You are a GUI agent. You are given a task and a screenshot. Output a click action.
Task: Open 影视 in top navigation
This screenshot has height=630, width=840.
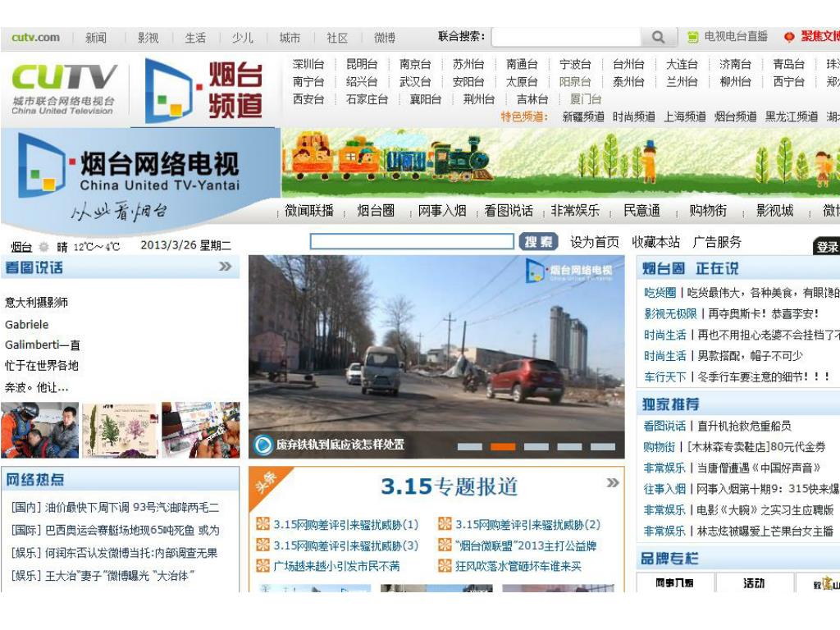point(148,38)
